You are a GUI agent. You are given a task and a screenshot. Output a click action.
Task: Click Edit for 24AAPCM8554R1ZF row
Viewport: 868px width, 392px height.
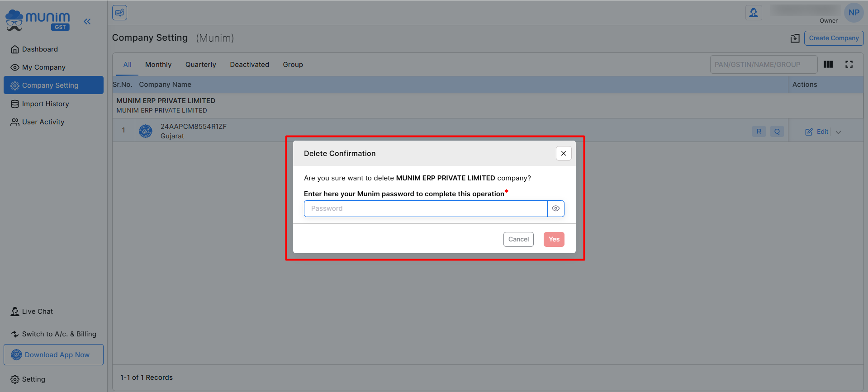[x=817, y=132]
